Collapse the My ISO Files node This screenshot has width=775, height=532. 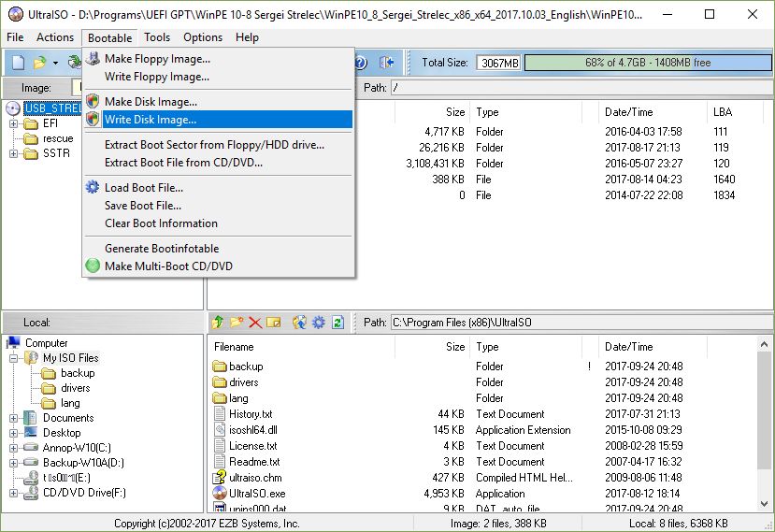[14, 358]
